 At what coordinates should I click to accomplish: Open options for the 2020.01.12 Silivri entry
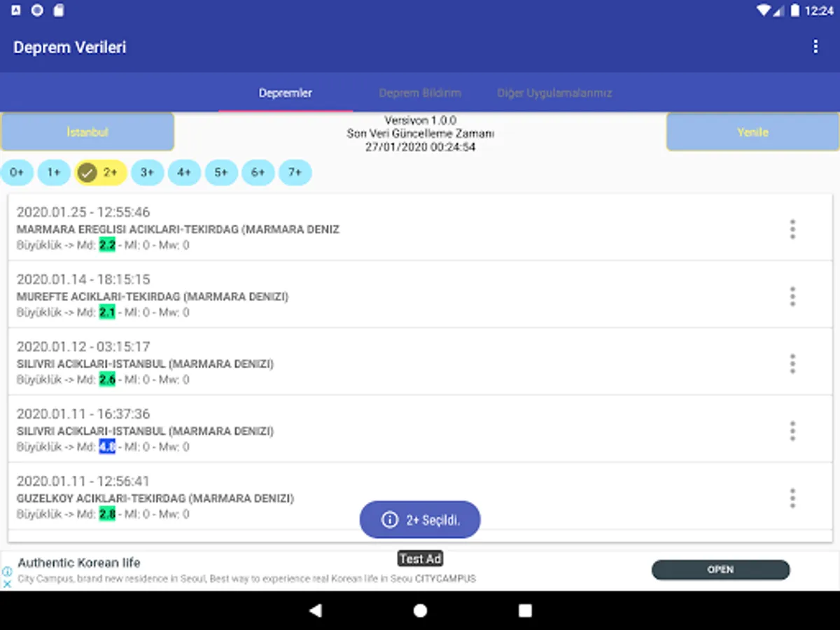pos(792,363)
